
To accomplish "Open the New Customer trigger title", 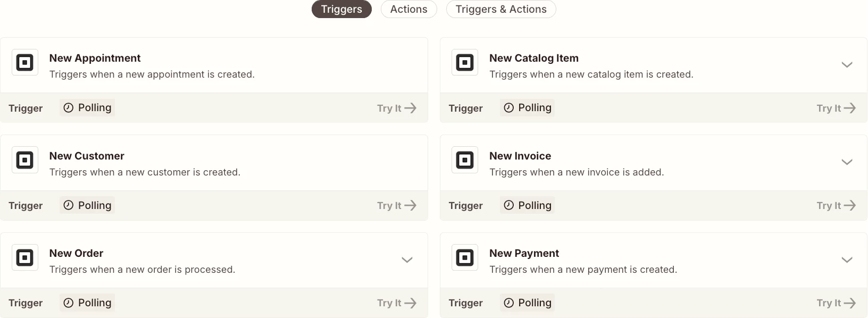I will tap(87, 156).
